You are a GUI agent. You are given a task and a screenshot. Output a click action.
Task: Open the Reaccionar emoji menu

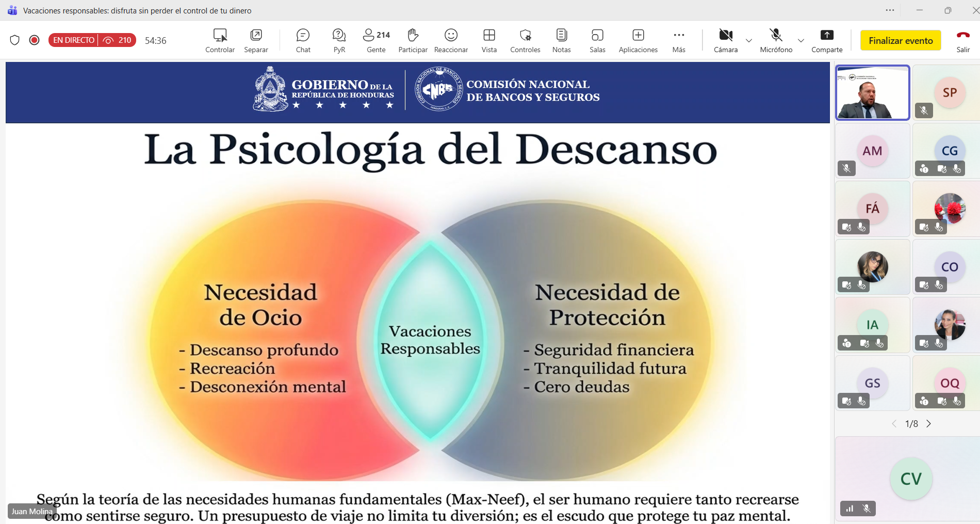[451, 40]
